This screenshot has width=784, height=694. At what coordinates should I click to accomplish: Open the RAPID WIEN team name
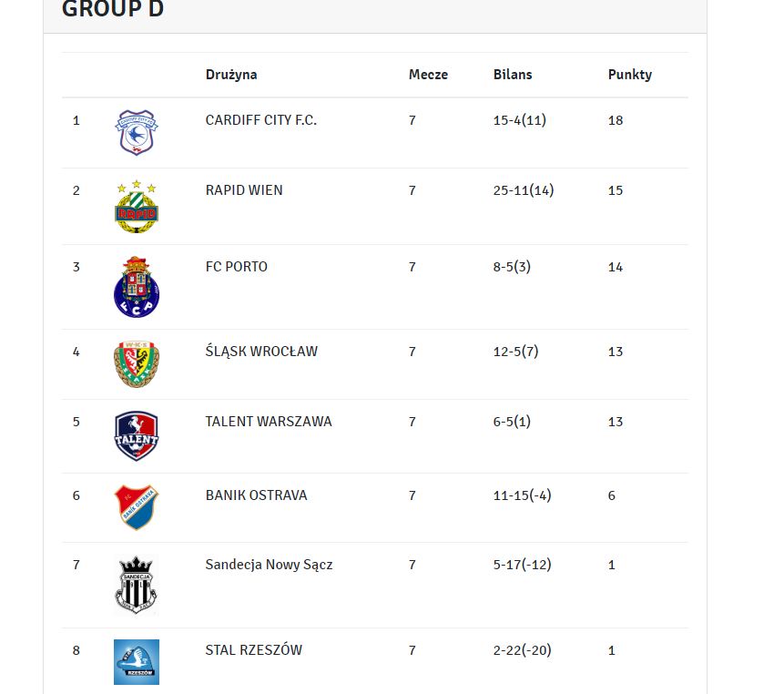click(244, 190)
